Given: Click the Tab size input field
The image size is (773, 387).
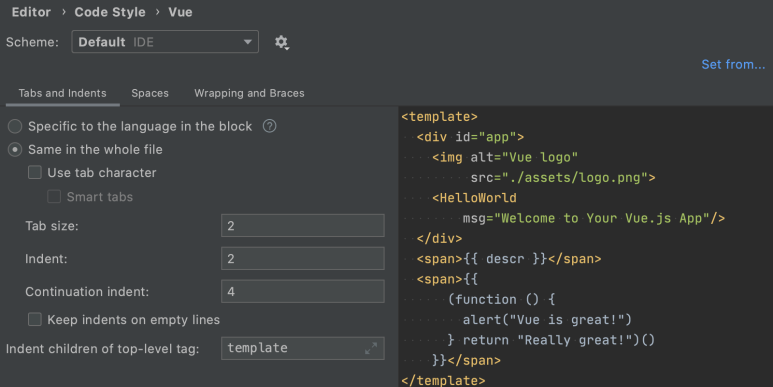Looking at the screenshot, I should click(303, 225).
